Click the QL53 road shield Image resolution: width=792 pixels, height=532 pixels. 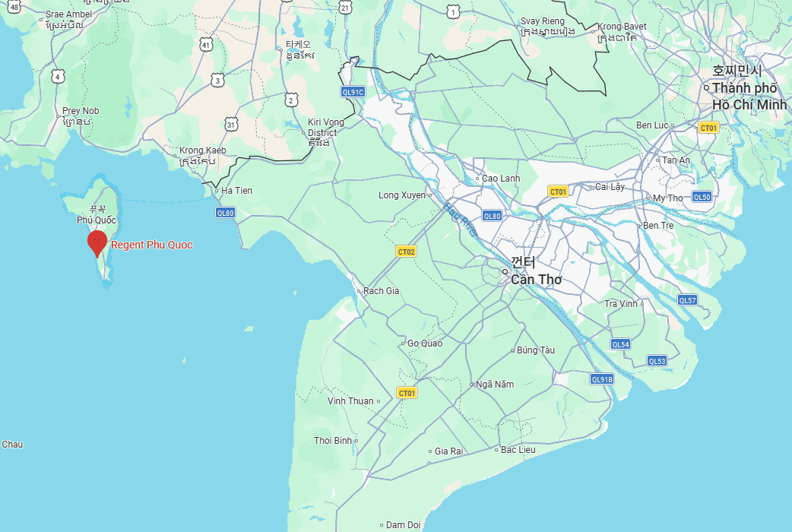[657, 361]
